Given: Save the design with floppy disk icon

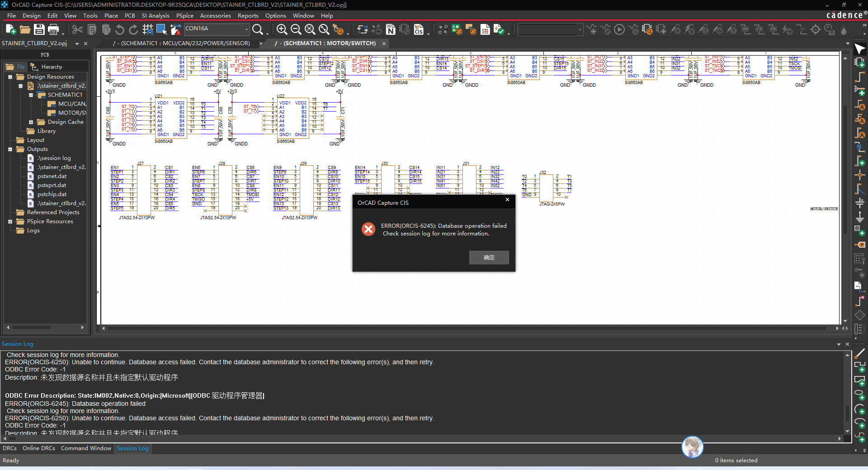Looking at the screenshot, I should [39, 30].
